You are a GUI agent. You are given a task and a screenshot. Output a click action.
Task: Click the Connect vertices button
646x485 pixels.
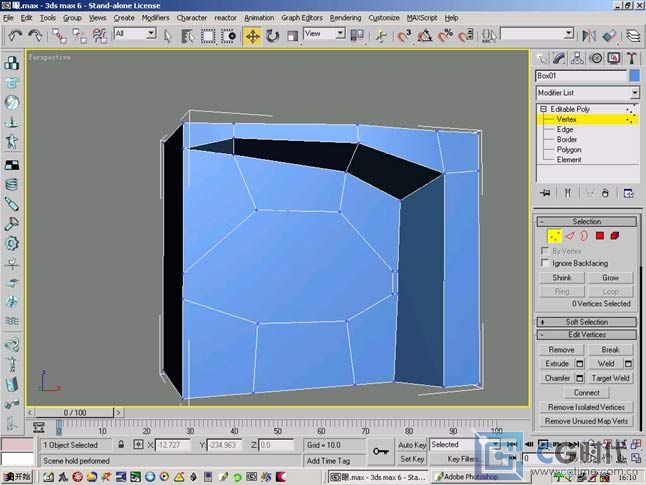pyautogui.click(x=586, y=392)
